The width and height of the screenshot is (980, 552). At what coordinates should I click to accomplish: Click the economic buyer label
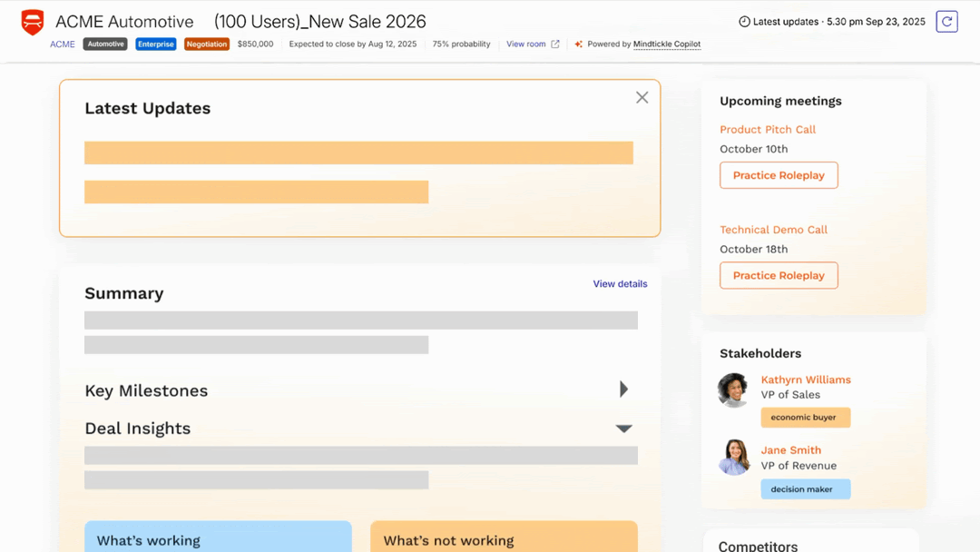(x=805, y=418)
